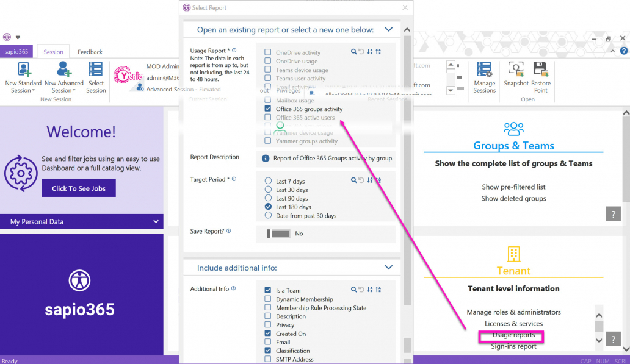Image resolution: width=630 pixels, height=364 pixels.
Task: Click the info icon next to Usage Report label
Action: coord(234,50)
